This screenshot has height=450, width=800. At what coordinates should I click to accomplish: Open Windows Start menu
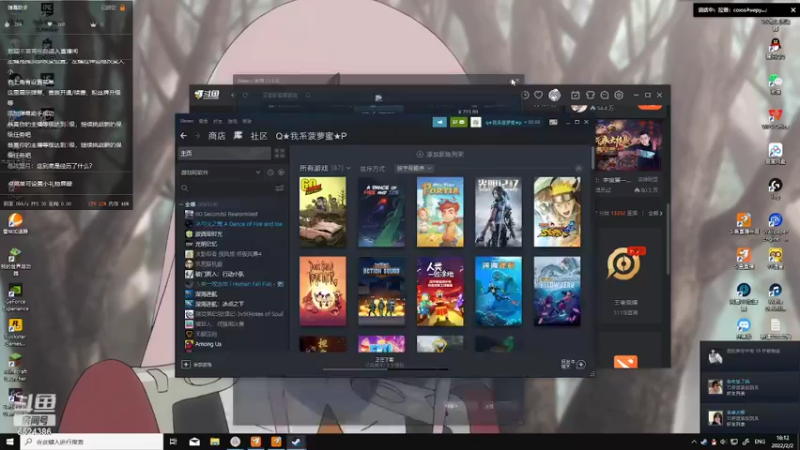pyautogui.click(x=10, y=441)
